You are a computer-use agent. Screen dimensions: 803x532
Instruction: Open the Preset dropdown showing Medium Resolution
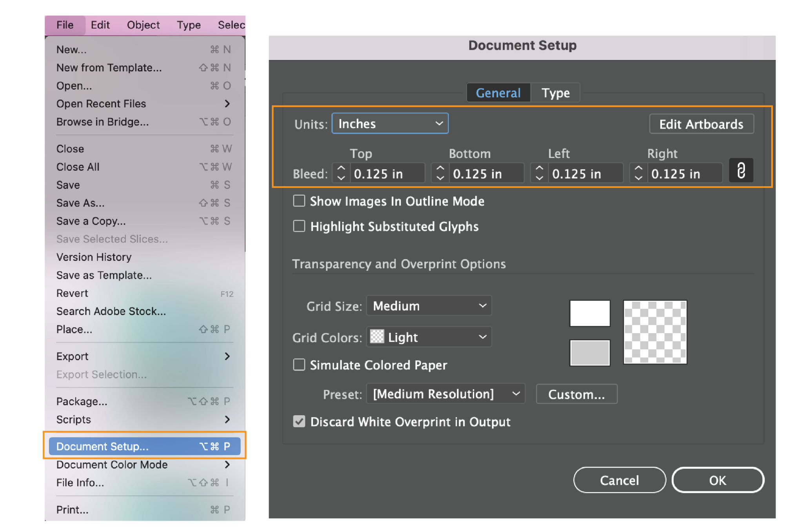tap(445, 394)
